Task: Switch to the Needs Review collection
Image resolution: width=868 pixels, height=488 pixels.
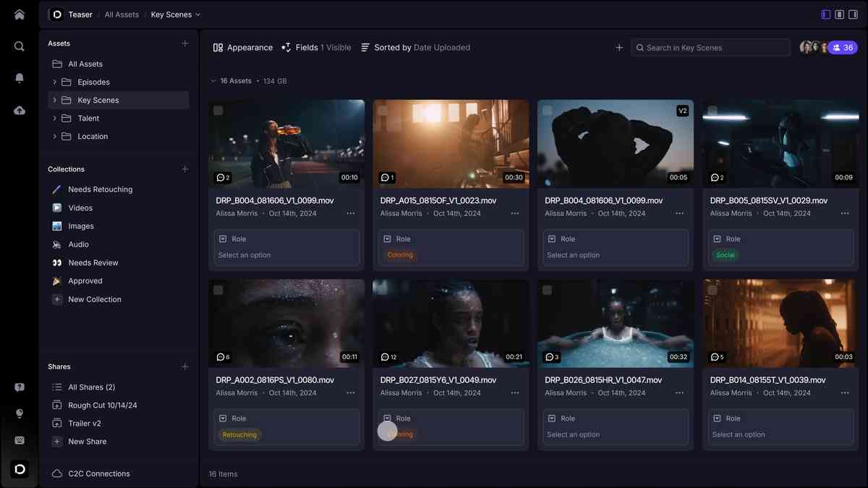Action: coord(93,262)
